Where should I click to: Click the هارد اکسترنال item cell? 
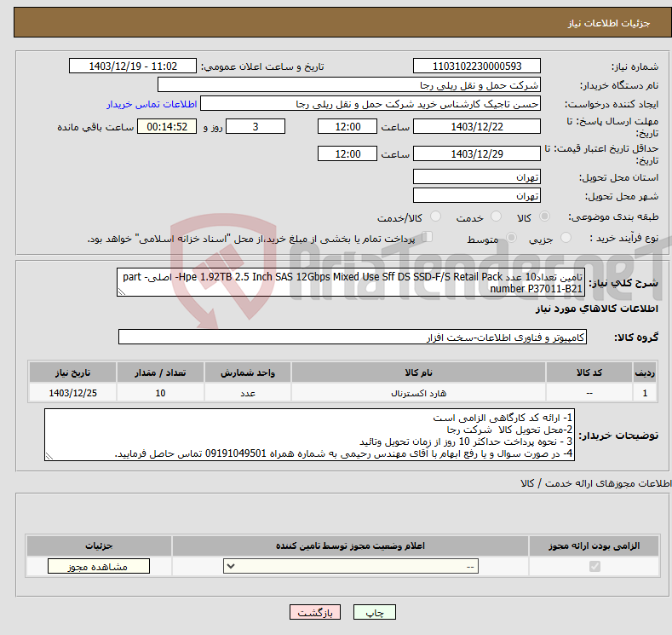click(x=418, y=393)
